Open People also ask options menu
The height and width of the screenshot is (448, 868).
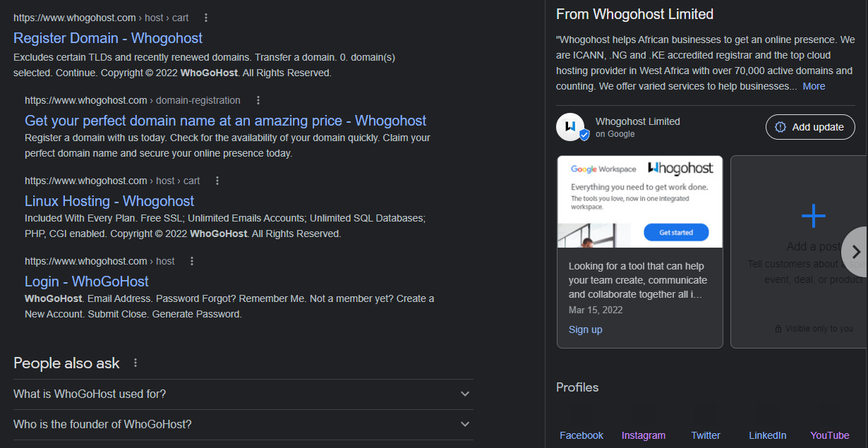pyautogui.click(x=135, y=363)
